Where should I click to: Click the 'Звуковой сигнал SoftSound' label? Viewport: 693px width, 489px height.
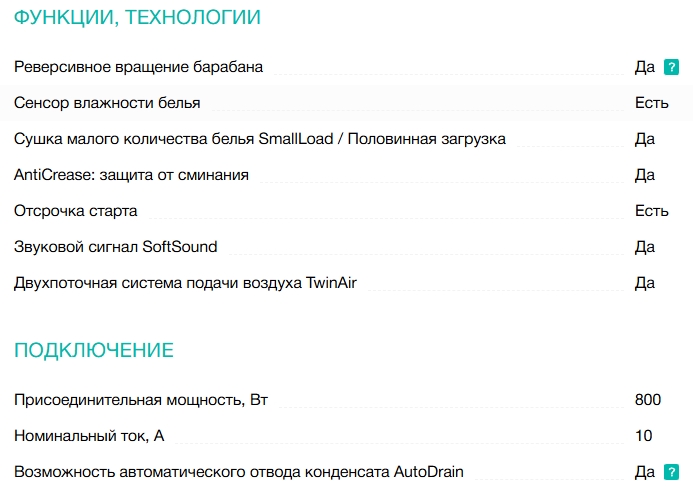[x=116, y=247]
